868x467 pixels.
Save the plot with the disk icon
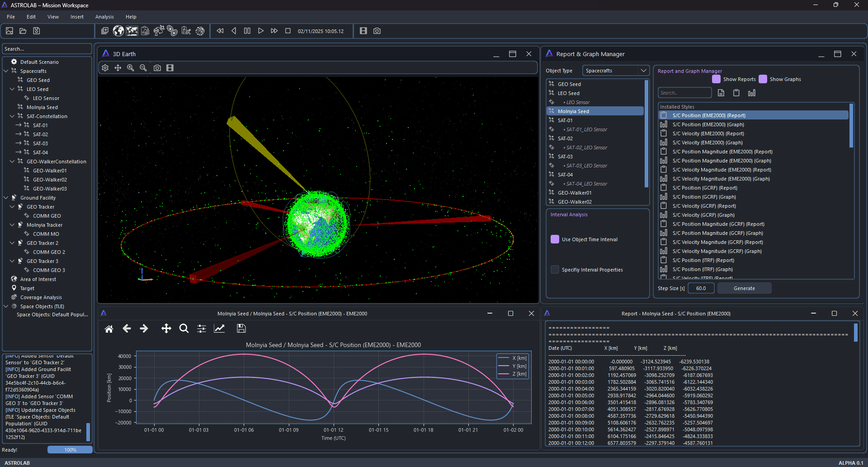point(241,329)
